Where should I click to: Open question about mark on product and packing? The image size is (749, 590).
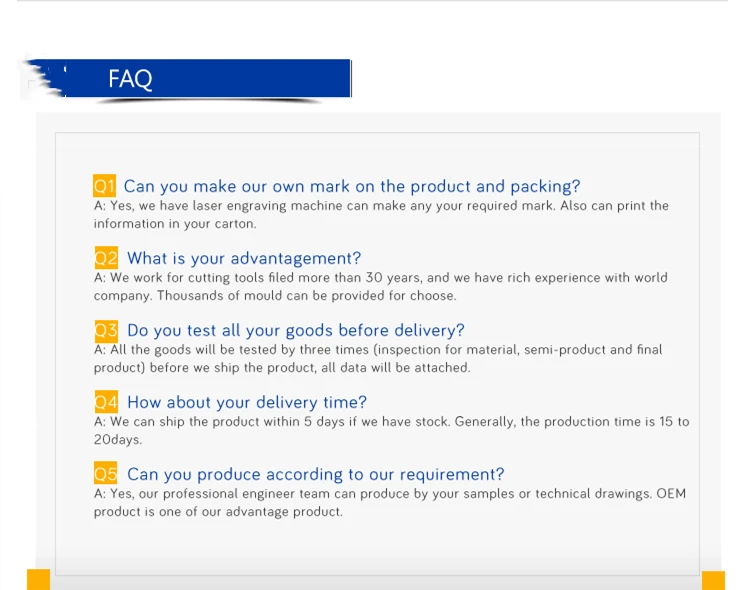click(351, 186)
